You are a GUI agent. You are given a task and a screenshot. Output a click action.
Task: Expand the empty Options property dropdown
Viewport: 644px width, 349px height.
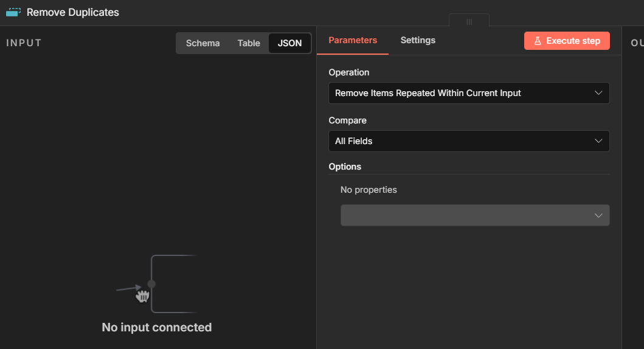474,215
